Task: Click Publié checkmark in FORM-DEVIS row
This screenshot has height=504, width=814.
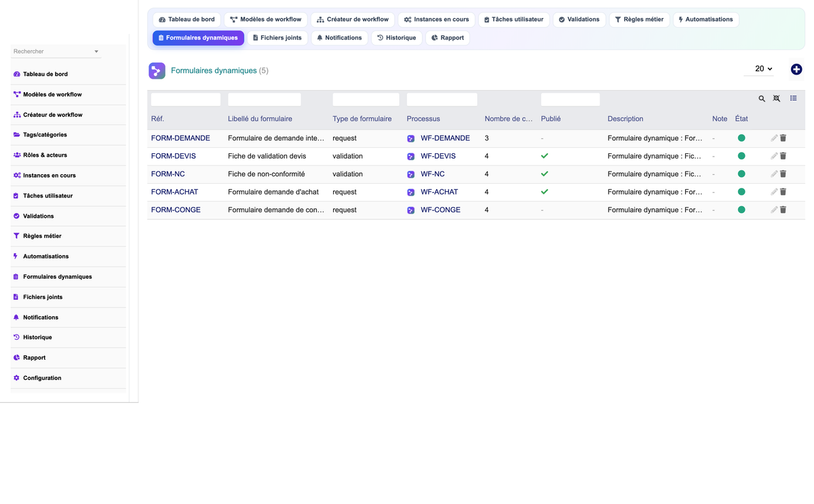Action: click(x=545, y=156)
